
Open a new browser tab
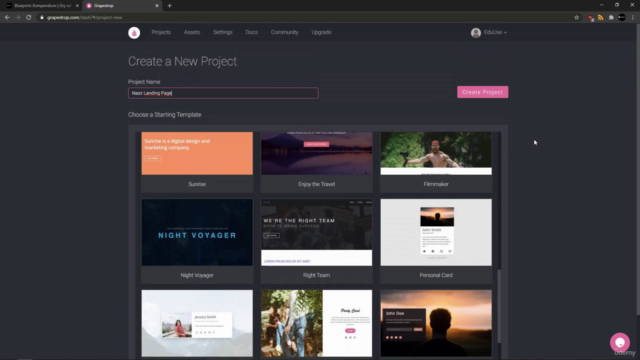169,6
